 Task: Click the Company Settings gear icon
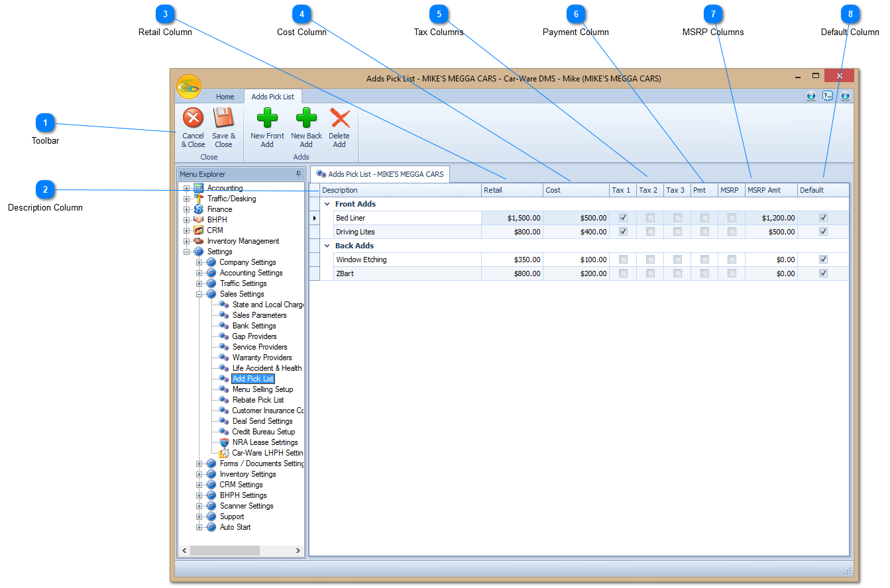(x=211, y=262)
